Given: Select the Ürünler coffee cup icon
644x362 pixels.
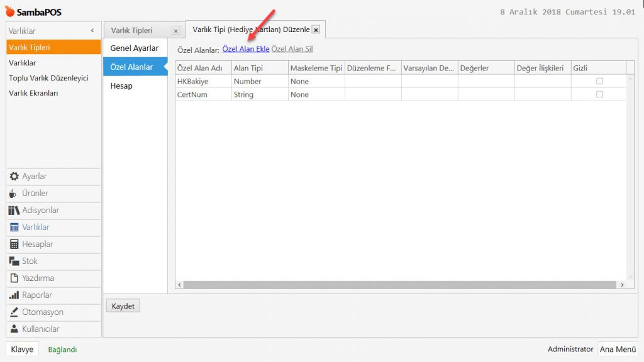Looking at the screenshot, I should 14,194.
